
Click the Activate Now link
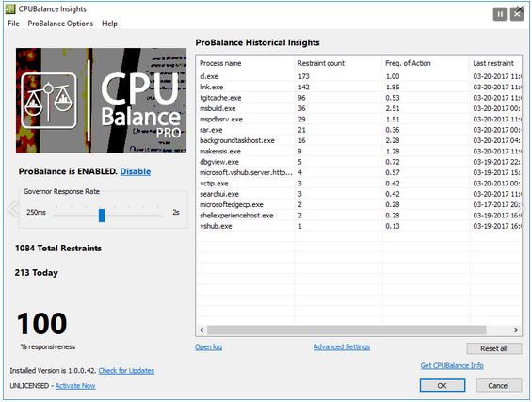[x=75, y=386]
